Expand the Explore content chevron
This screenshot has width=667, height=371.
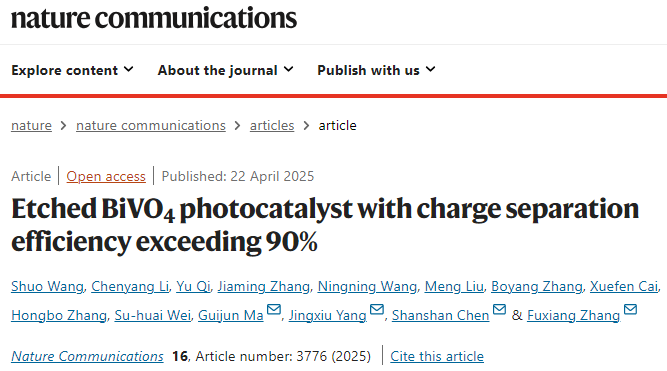(129, 69)
